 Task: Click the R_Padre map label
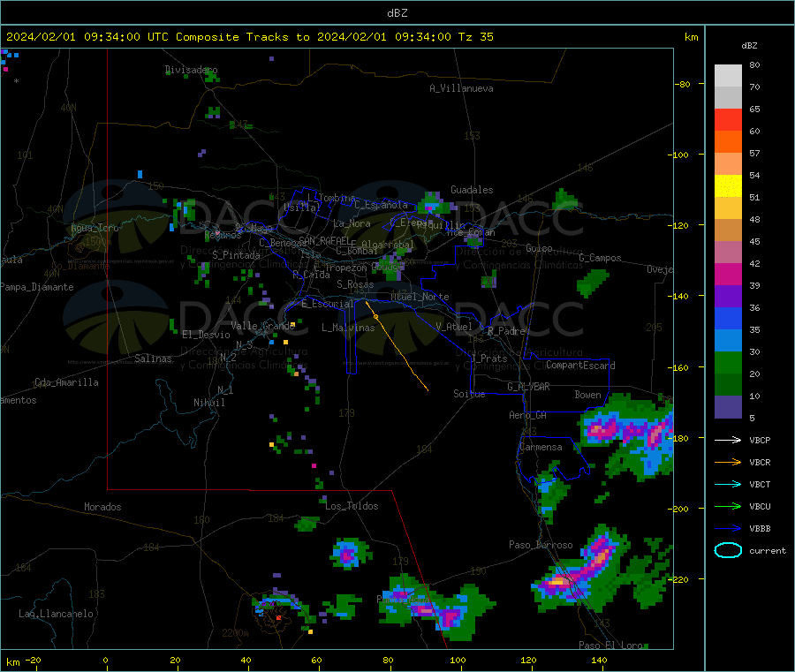pos(506,331)
